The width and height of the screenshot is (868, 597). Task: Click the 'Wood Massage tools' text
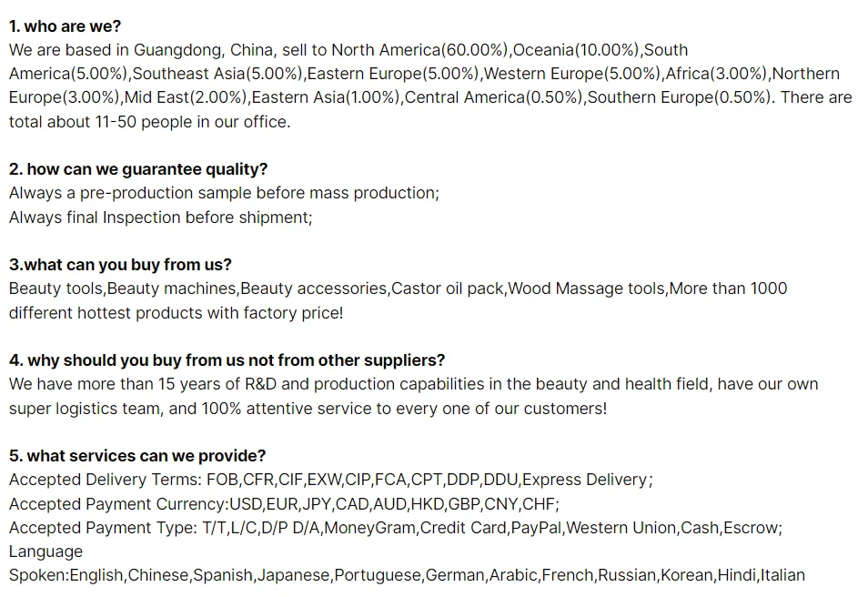[x=587, y=288]
